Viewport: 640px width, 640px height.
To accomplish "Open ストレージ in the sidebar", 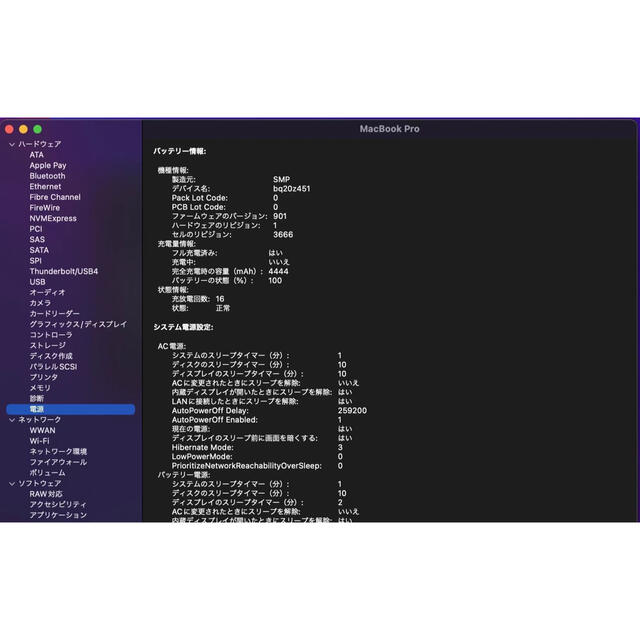I will [x=47, y=346].
